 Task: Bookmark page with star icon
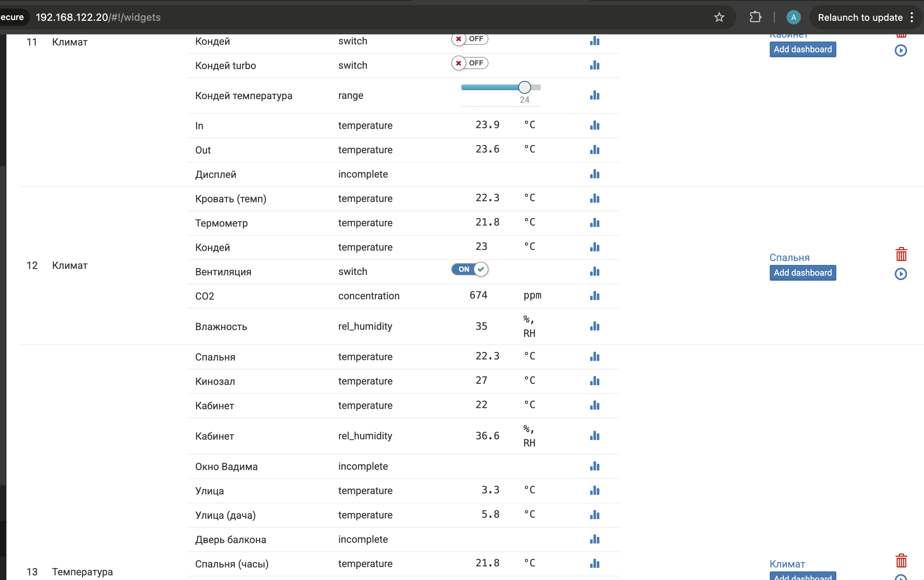click(x=719, y=17)
